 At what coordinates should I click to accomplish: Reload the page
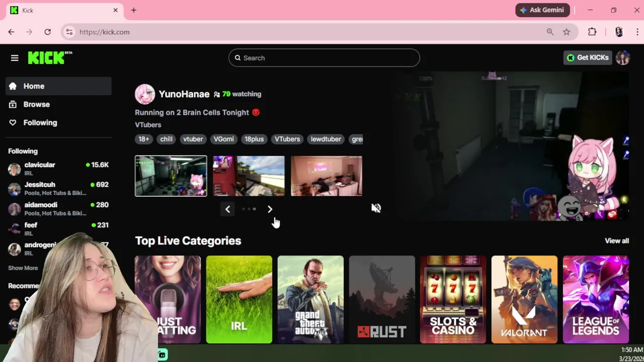pos(47,32)
